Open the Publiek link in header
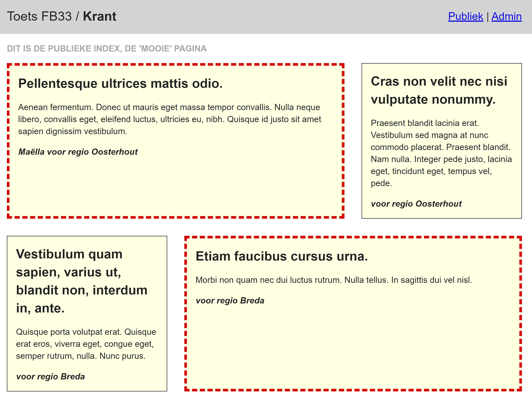Screen dimensions: 532x400 [465, 16]
